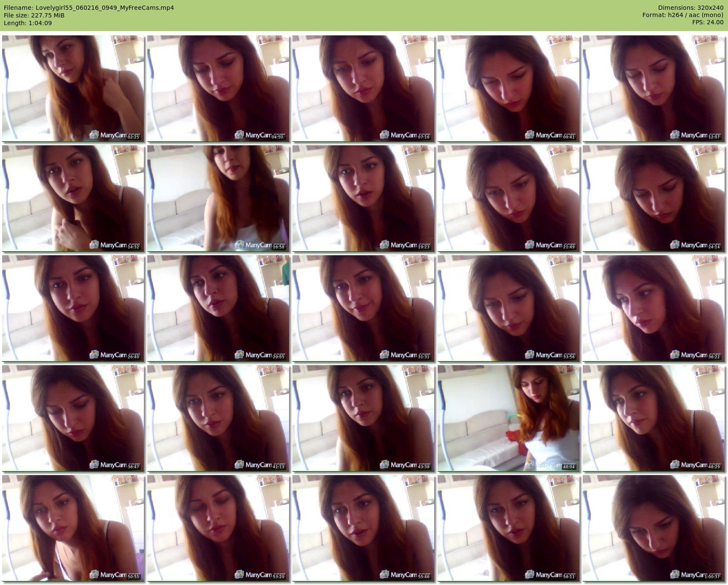
Task: Click the "Length: 1:04:09" text
Action: 28,23
